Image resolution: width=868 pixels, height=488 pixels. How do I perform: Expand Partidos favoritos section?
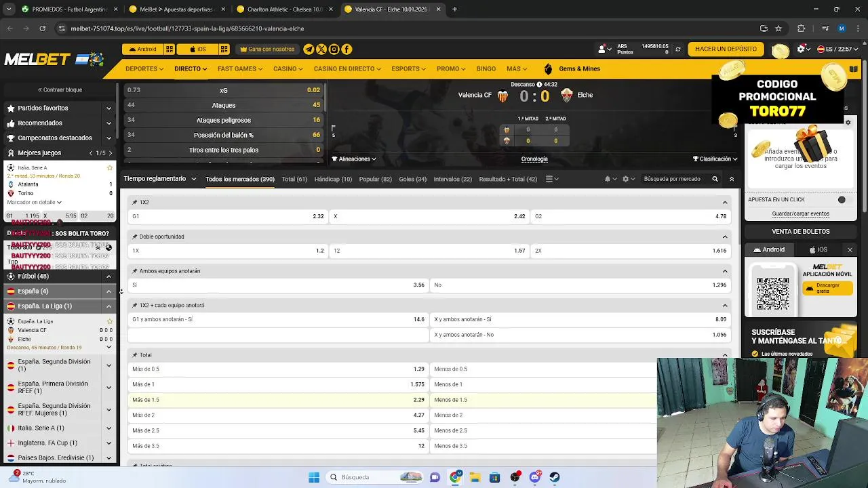point(108,108)
